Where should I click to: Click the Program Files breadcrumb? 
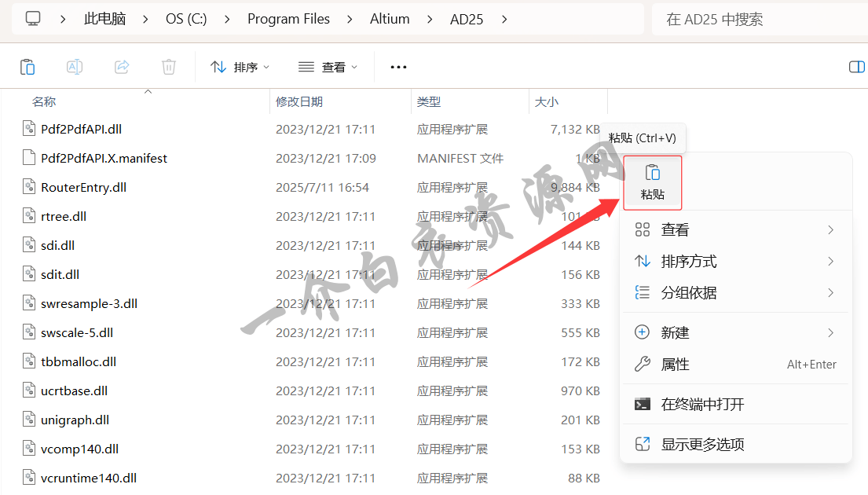coord(288,19)
